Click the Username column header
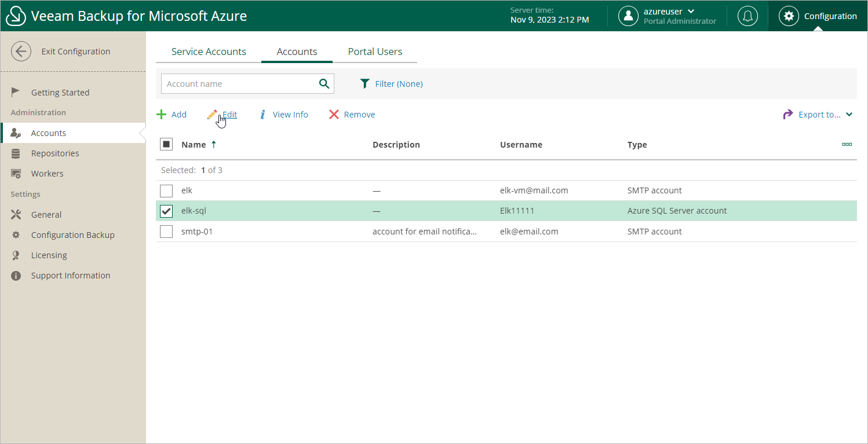Screen dimensions: 868x444 coord(521,145)
